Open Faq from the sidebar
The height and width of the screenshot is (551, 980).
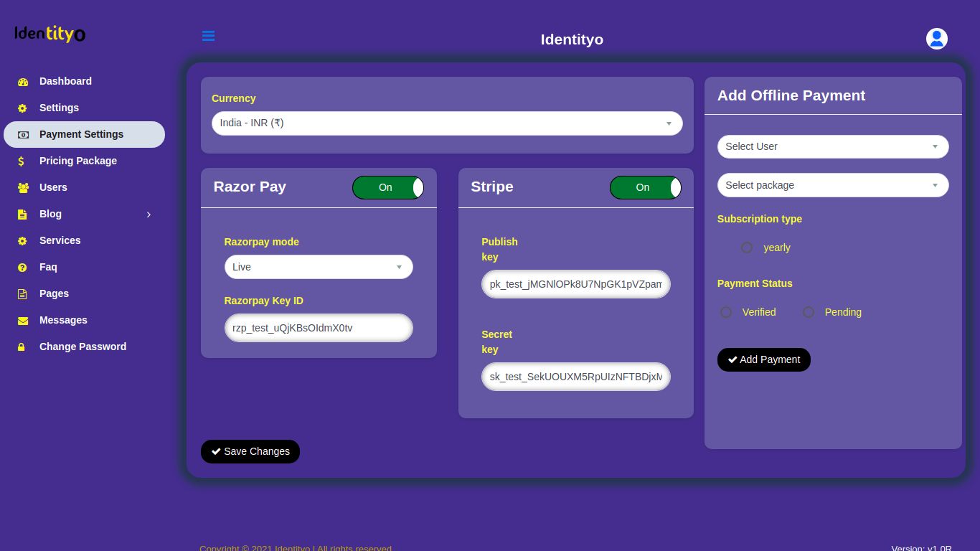[85, 268]
